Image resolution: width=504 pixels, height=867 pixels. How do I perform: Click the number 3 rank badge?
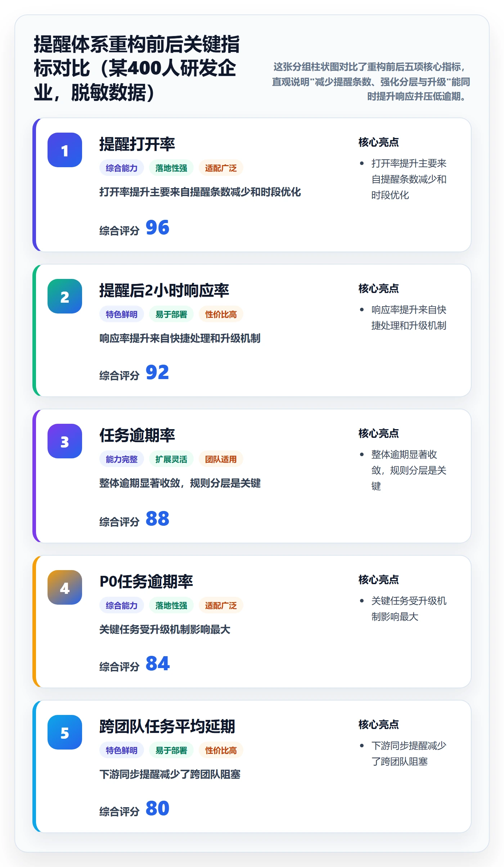pyautogui.click(x=65, y=441)
